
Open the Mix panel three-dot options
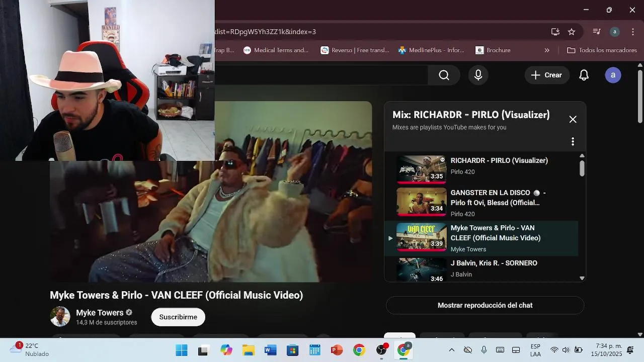coord(573,141)
